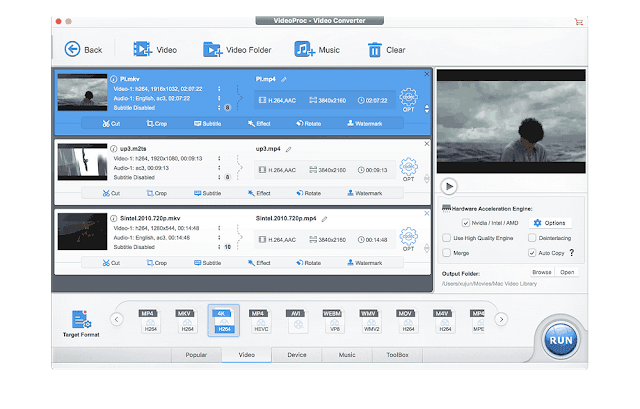Show more formats with right chevron
The image size is (640, 409).
pyautogui.click(x=501, y=319)
